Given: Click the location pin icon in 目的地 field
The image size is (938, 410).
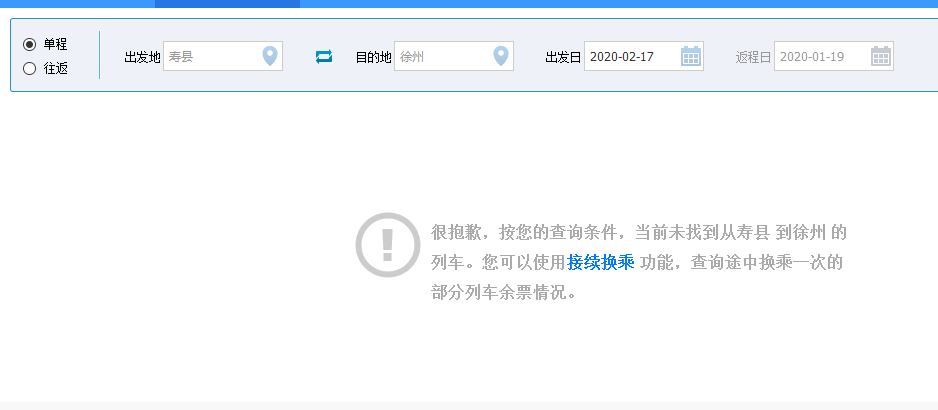Looking at the screenshot, I should click(x=501, y=56).
